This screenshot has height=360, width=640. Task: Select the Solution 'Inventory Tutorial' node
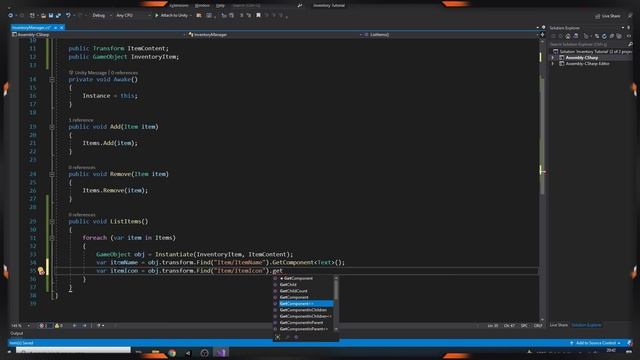(x=593, y=51)
